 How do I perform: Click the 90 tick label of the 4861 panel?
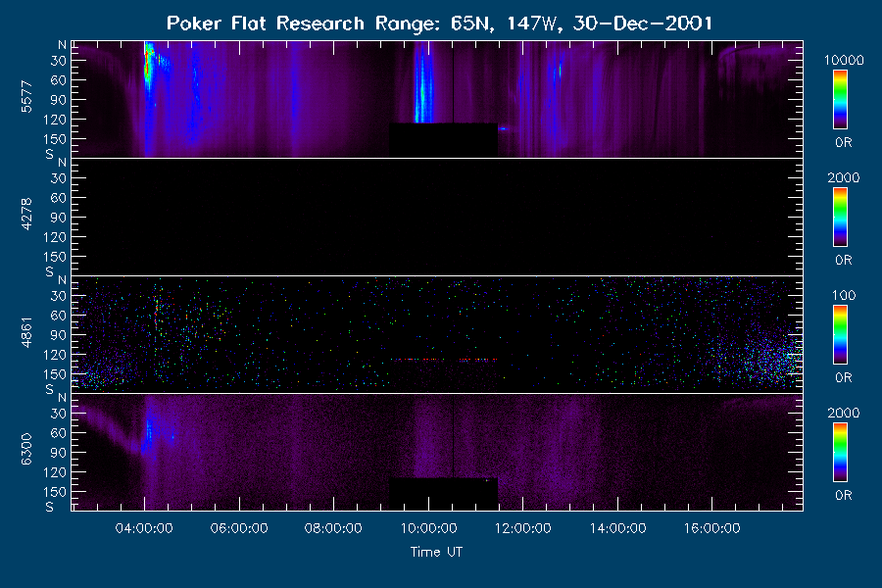[x=59, y=335]
